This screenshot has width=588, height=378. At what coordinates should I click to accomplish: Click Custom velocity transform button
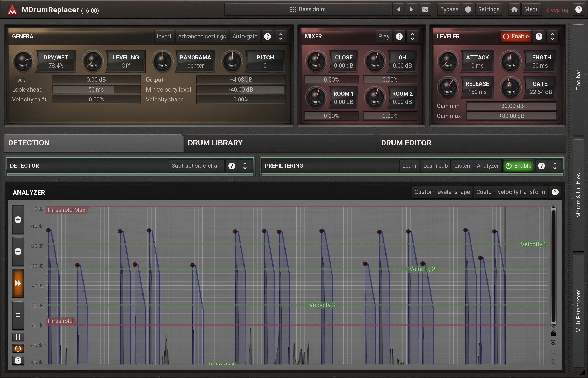(x=510, y=192)
